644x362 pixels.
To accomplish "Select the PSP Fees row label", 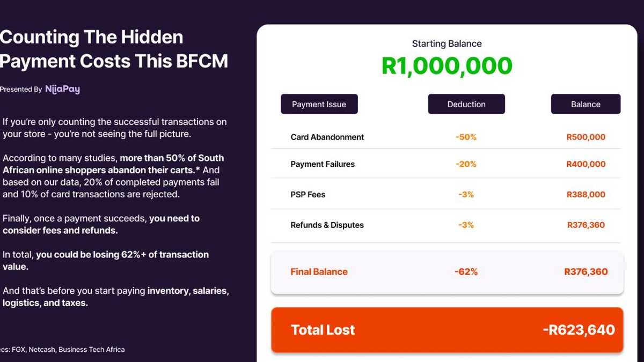I will tap(308, 195).
